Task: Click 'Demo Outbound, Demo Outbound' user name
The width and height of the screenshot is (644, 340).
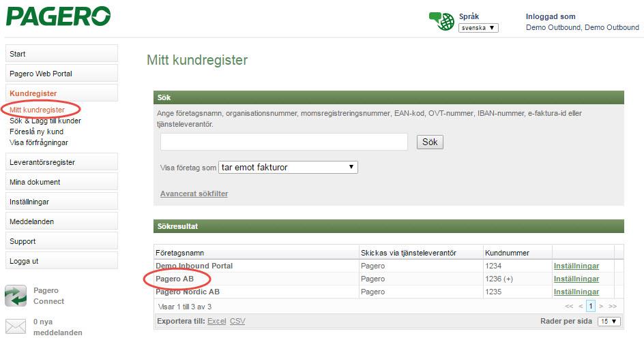Action: click(x=583, y=27)
